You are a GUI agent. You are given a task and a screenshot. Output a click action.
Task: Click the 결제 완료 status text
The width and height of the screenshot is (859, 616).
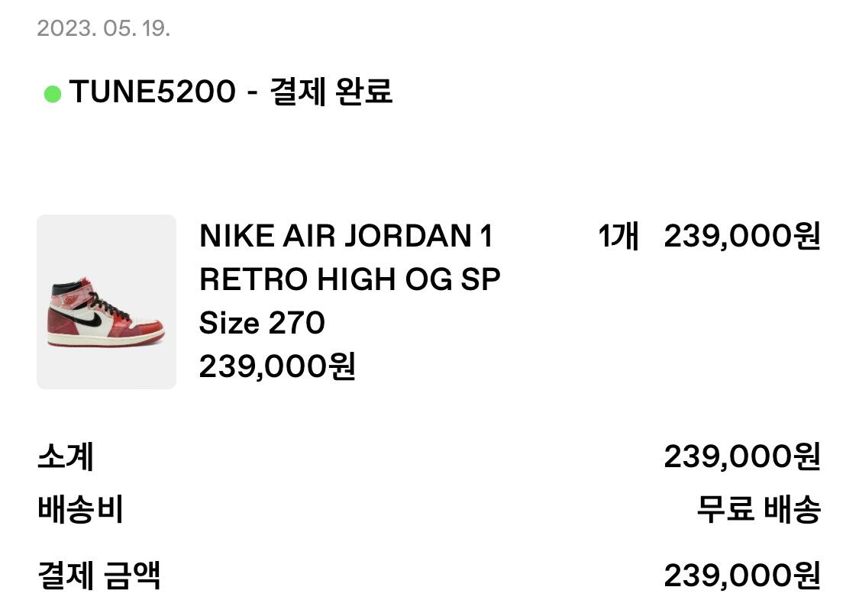pyautogui.click(x=331, y=92)
